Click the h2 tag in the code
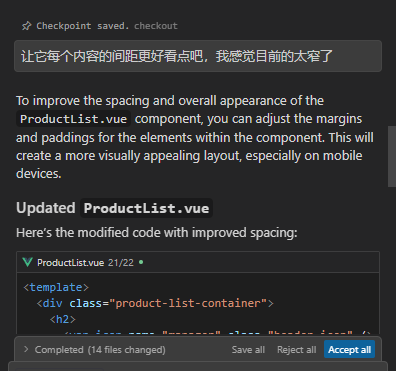 [63, 319]
